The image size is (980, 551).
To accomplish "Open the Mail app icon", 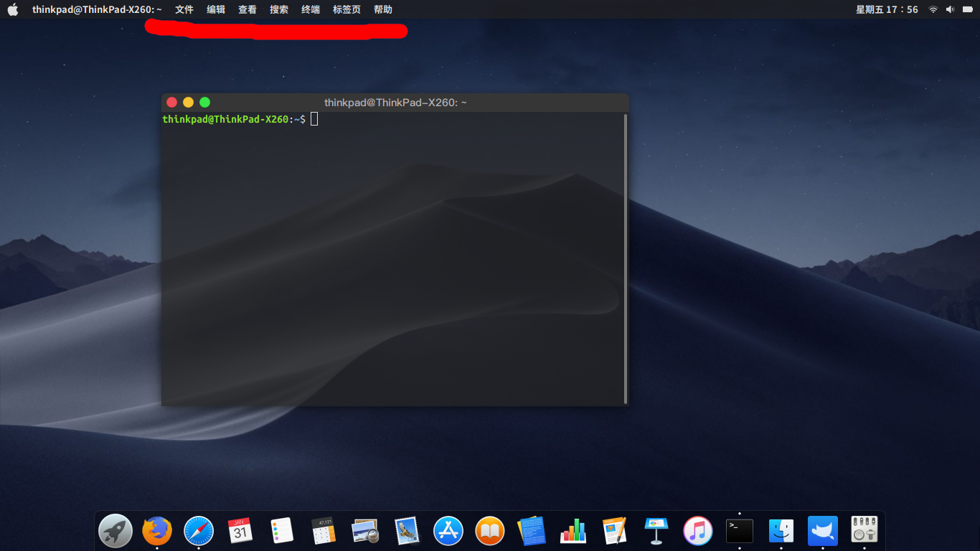I will click(406, 531).
